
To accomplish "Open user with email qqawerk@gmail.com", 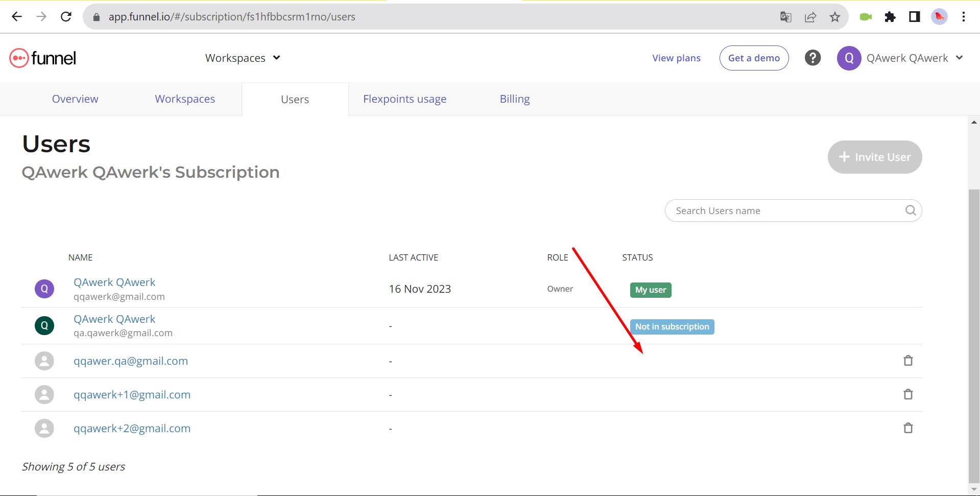I will click(114, 282).
